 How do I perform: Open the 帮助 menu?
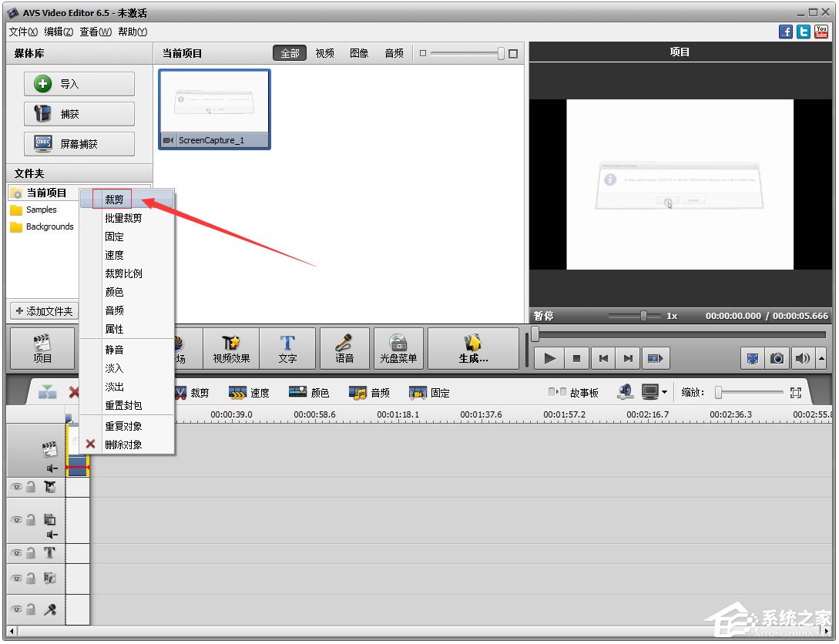133,32
